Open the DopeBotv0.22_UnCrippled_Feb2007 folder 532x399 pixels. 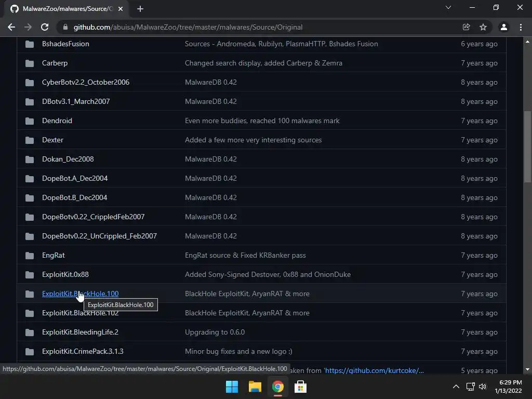(x=99, y=236)
